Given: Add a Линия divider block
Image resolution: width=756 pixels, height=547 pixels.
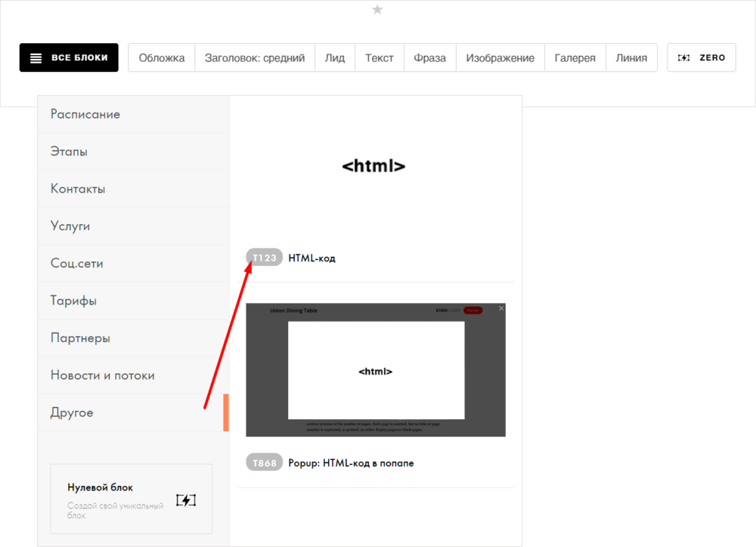Looking at the screenshot, I should pos(631,57).
